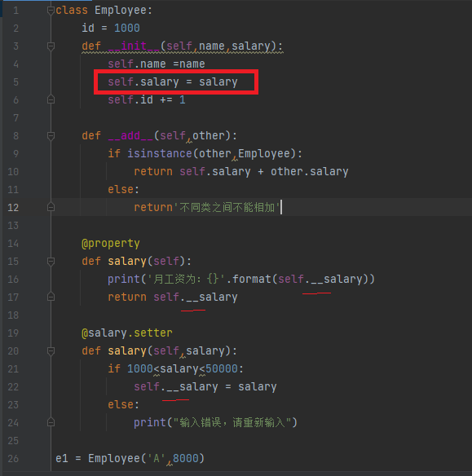Collapse the salary getter fold on line 15
Screen dimensions: 472x476
[51, 262]
